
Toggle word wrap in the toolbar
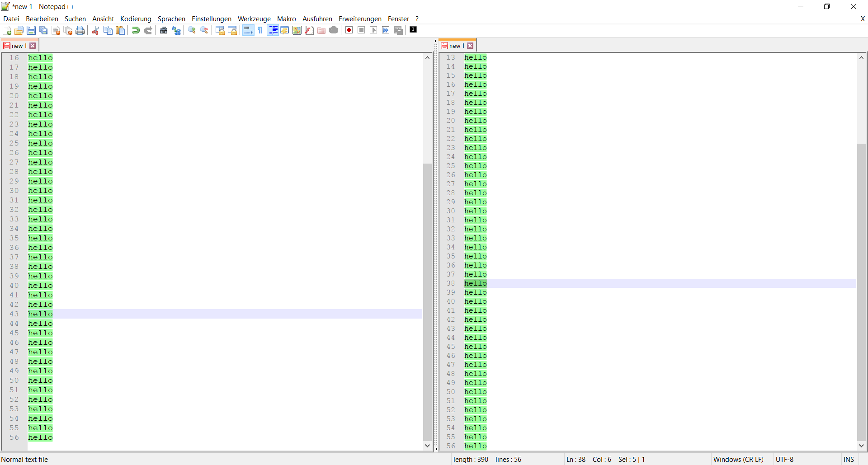point(248,30)
